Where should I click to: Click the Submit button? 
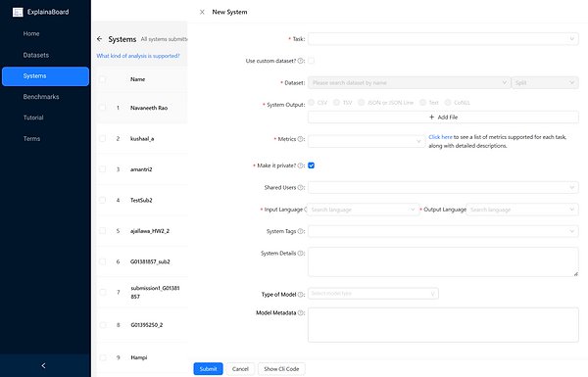(x=208, y=369)
